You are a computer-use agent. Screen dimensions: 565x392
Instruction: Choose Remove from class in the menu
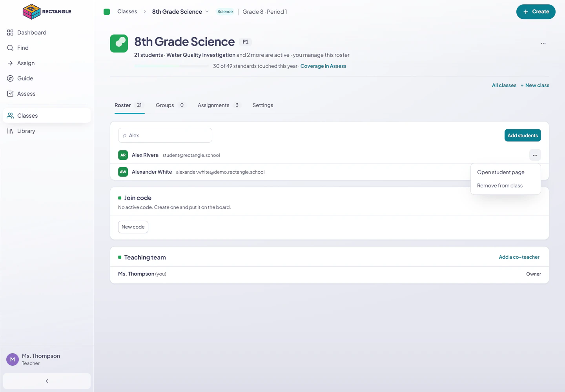click(x=506, y=186)
